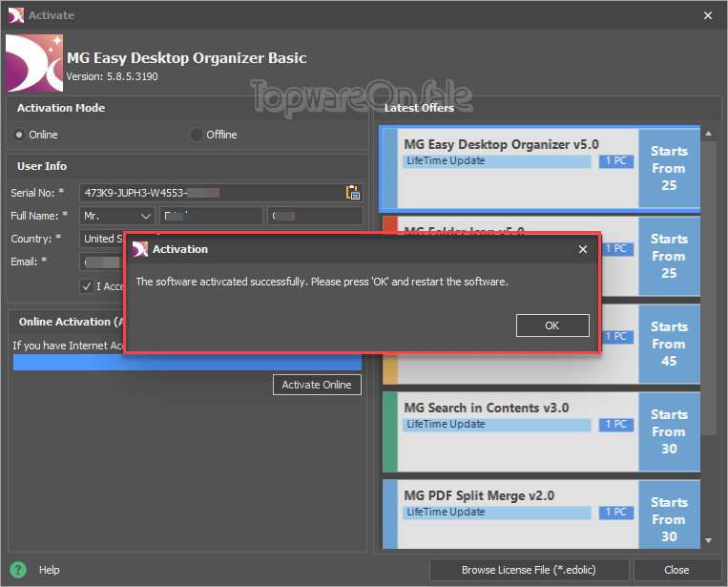Close the Activation dialog with X
Screen dimensions: 728x587
(x=583, y=249)
